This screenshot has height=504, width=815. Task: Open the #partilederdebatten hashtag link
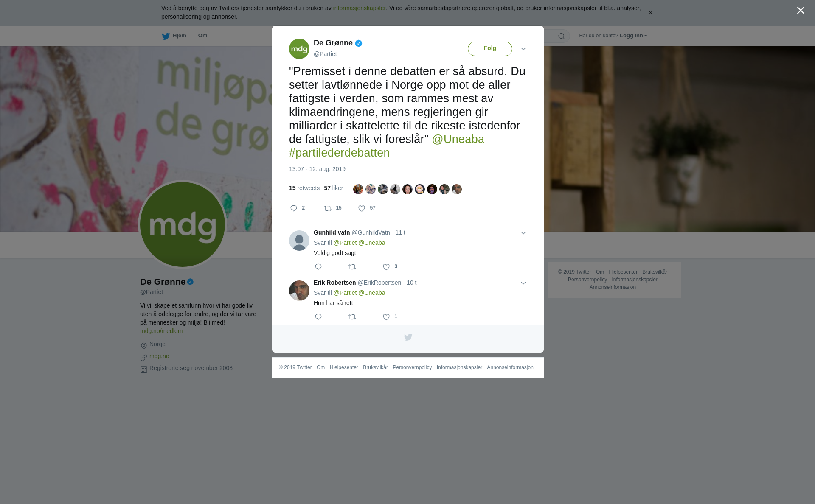[340, 153]
